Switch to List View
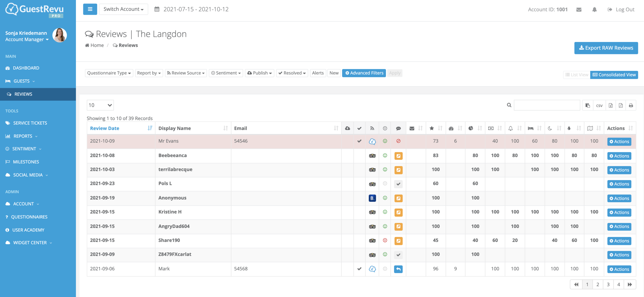Viewport: 644px width, 297px height. pyautogui.click(x=577, y=75)
